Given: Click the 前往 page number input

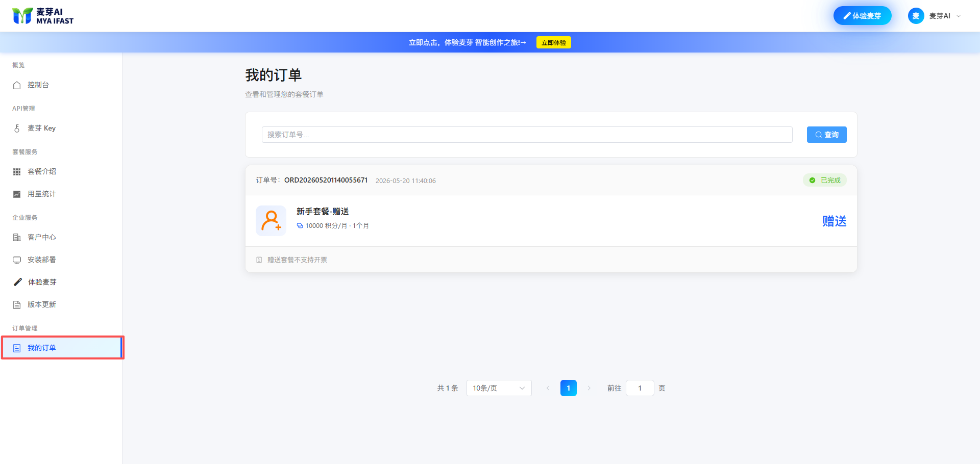Looking at the screenshot, I should pyautogui.click(x=640, y=388).
